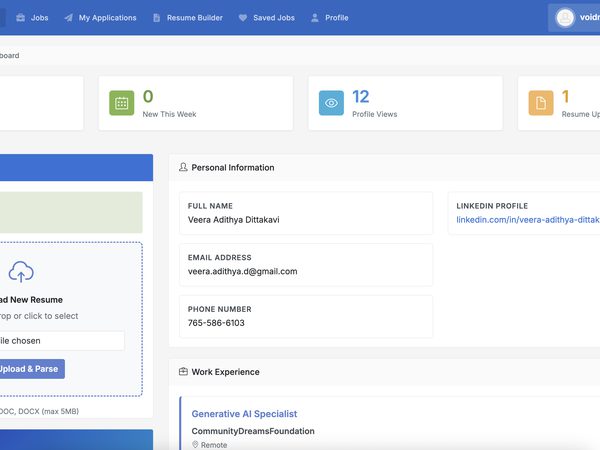600x450 pixels.
Task: Click the '0' New This Week count
Action: click(148, 97)
